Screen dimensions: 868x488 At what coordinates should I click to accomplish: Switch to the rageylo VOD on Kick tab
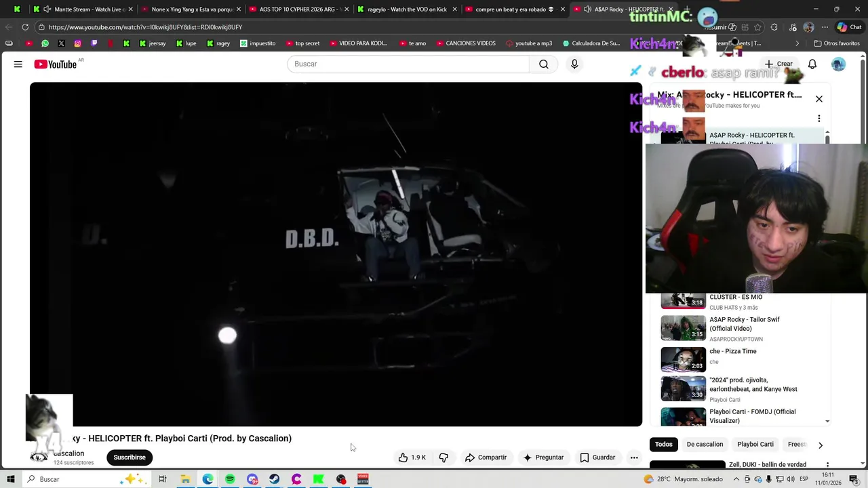[407, 9]
